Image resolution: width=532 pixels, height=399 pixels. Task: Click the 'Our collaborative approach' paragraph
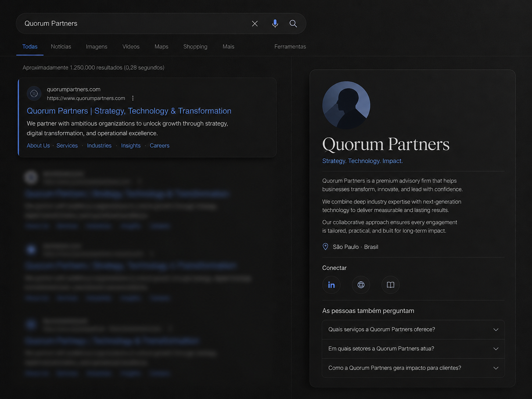[x=390, y=226]
